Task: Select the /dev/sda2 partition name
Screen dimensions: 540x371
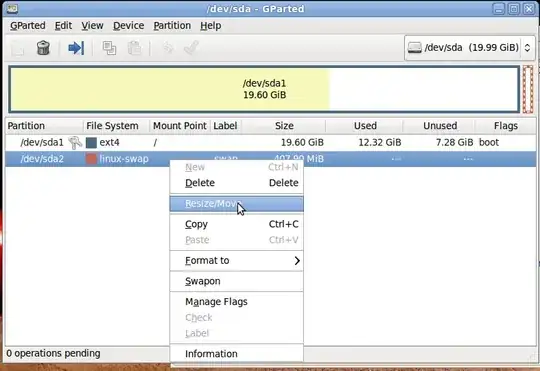Action: pyautogui.click(x=42, y=159)
